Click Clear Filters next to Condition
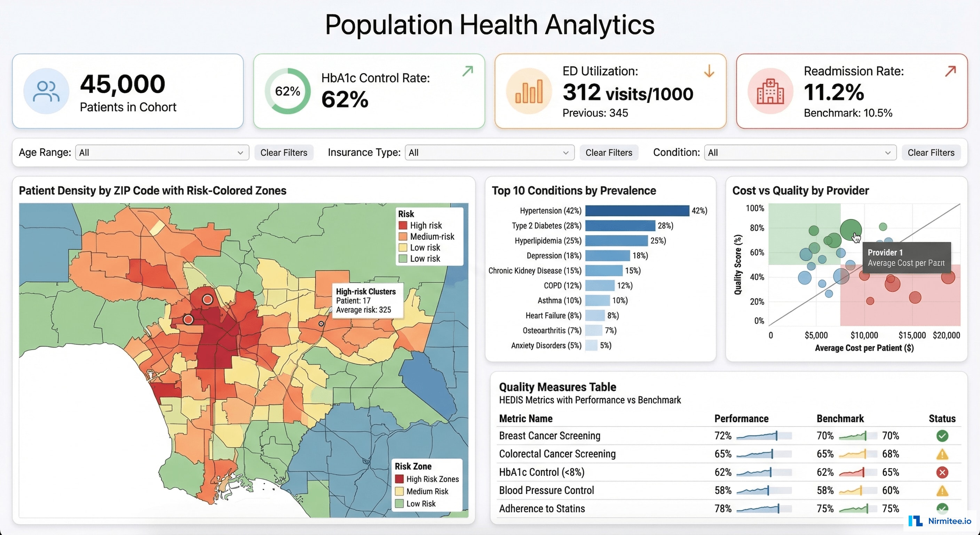980x535 pixels. (931, 152)
